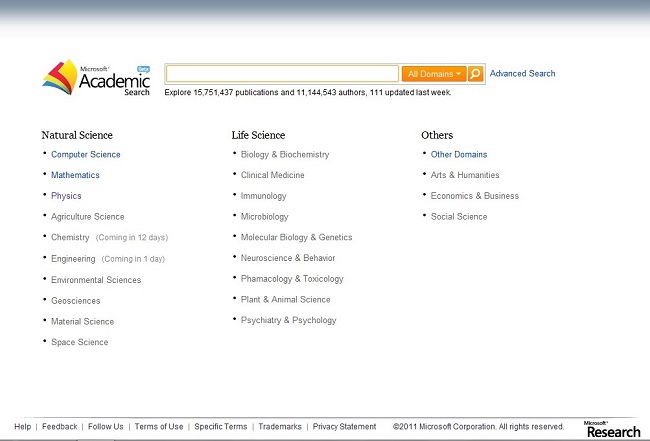The height and width of the screenshot is (441, 650).
Task: Click the "(Coming in 12 days)" note
Action: pos(132,237)
